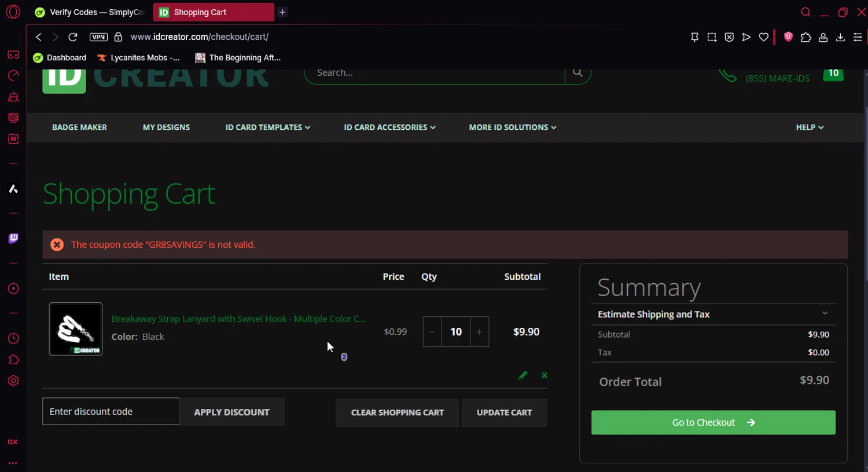View site security lock info
Viewport: 868px width, 472px height.
tap(118, 37)
